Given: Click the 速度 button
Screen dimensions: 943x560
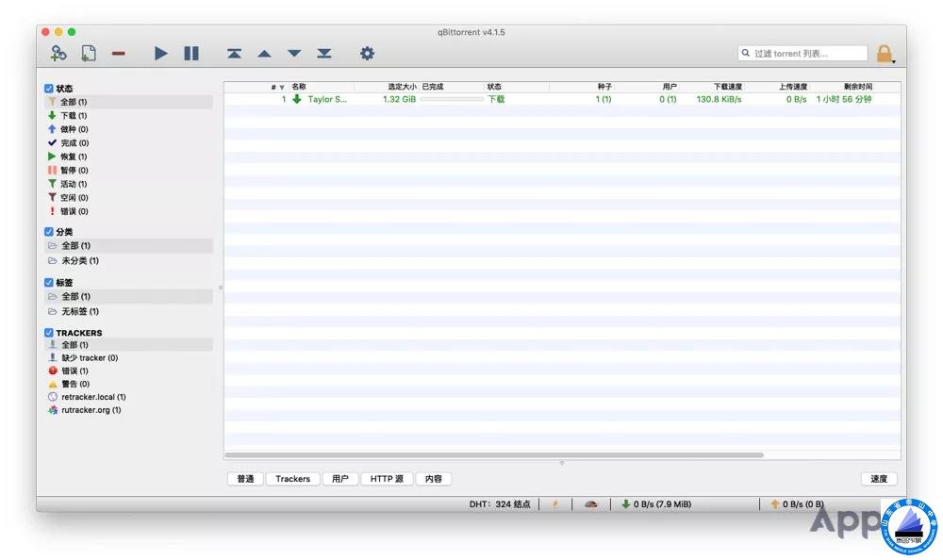Looking at the screenshot, I should pos(879,479).
